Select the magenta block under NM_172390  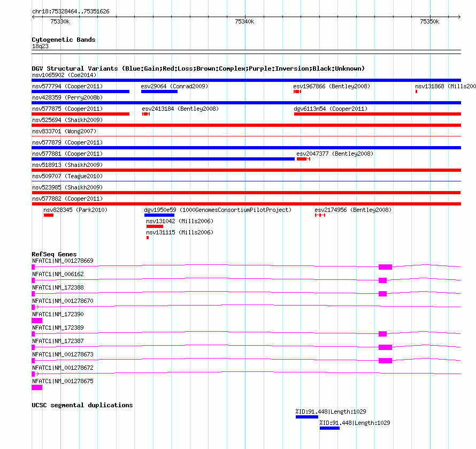tap(37, 321)
